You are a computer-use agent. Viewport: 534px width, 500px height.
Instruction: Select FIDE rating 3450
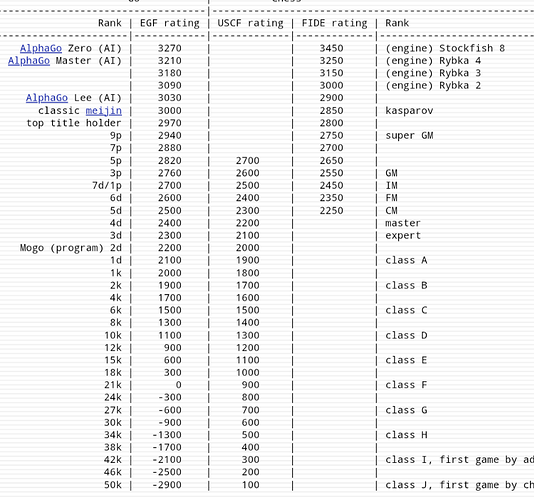coord(331,48)
